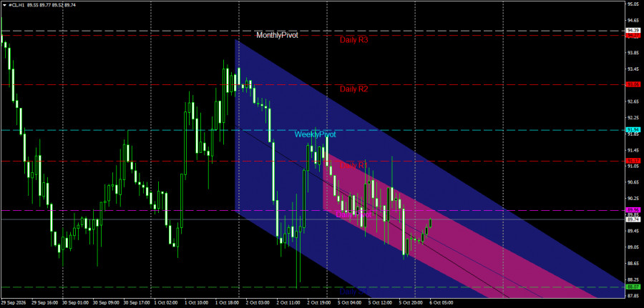Click the 5 Oct 04:00 time label
Viewport: 644px width, 308px height.
point(350,303)
